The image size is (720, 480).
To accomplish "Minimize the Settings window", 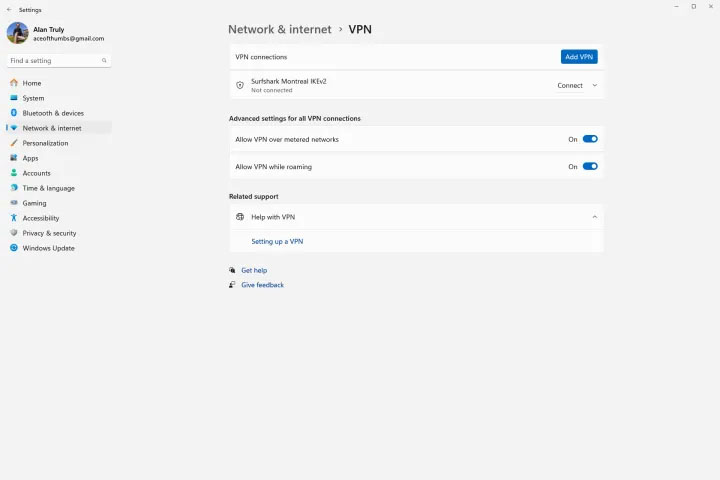I will pyautogui.click(x=676, y=6).
